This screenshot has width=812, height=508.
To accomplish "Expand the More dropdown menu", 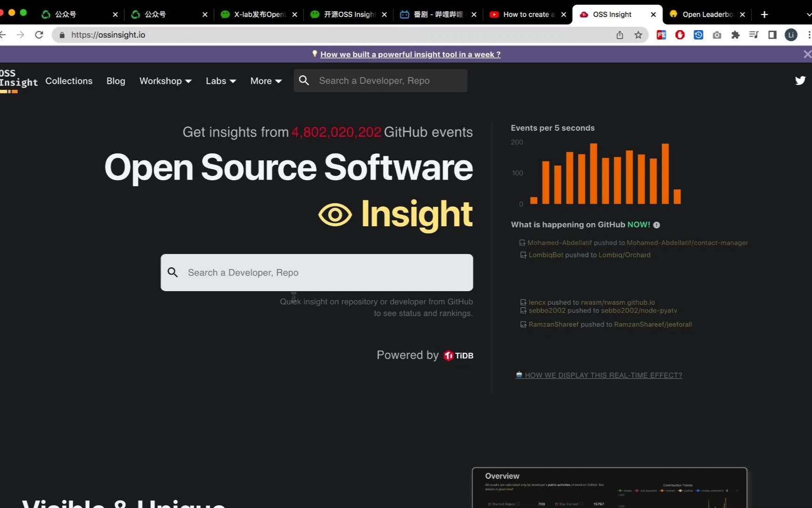I will click(266, 81).
